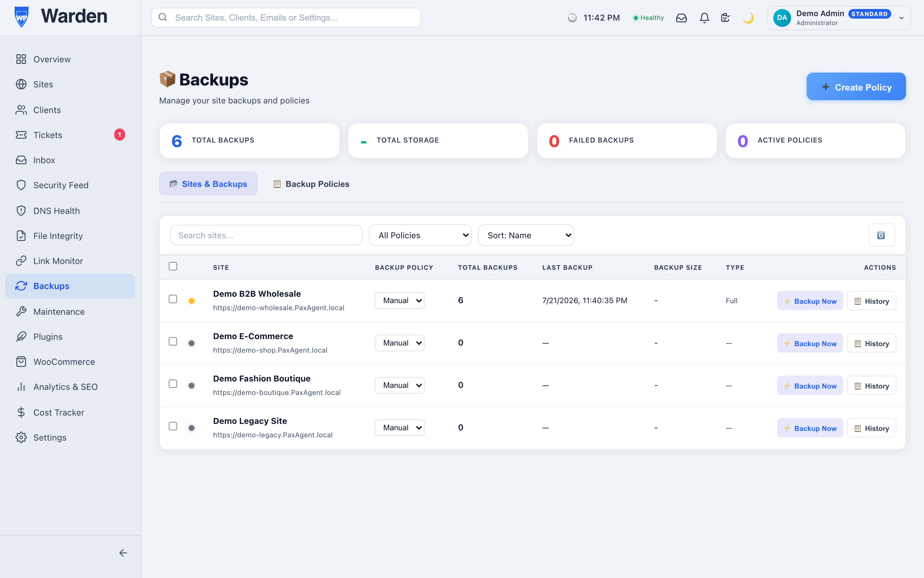This screenshot has height=578, width=924.
Task: Open the All Policies filter dropdown
Action: tap(420, 235)
